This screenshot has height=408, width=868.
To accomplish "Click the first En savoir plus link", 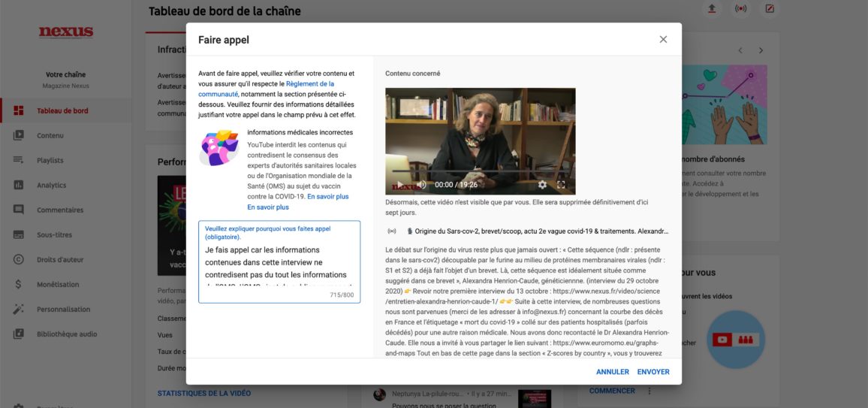I will [x=327, y=197].
